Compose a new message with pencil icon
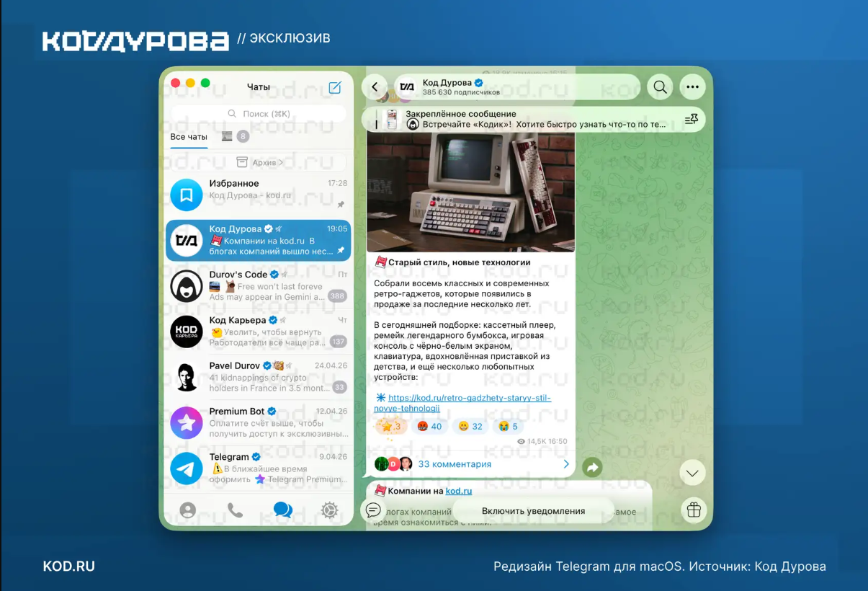 click(335, 87)
